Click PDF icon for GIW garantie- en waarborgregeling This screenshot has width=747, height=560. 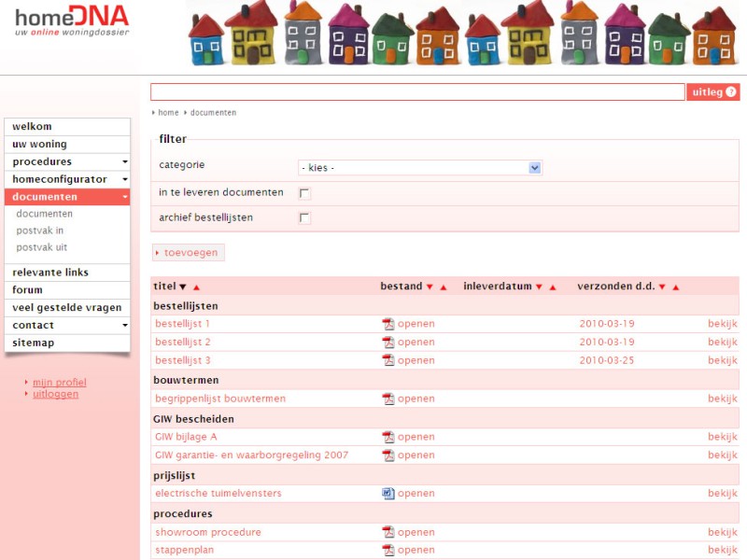(x=388, y=455)
